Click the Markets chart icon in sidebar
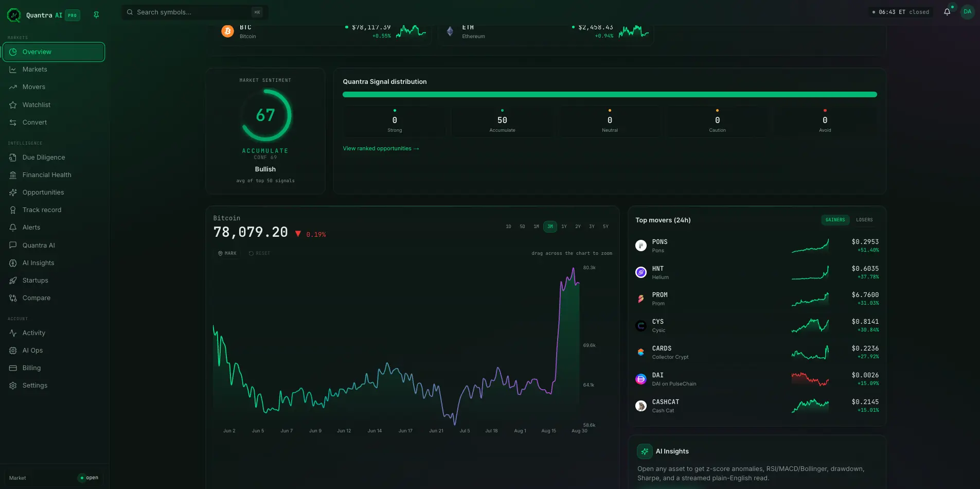980x489 pixels. [x=13, y=69]
